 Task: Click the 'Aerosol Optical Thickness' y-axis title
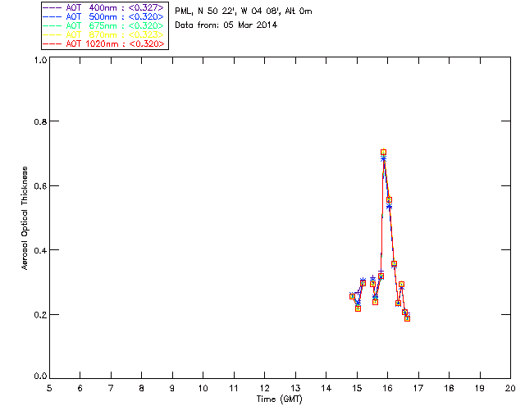(x=25, y=218)
